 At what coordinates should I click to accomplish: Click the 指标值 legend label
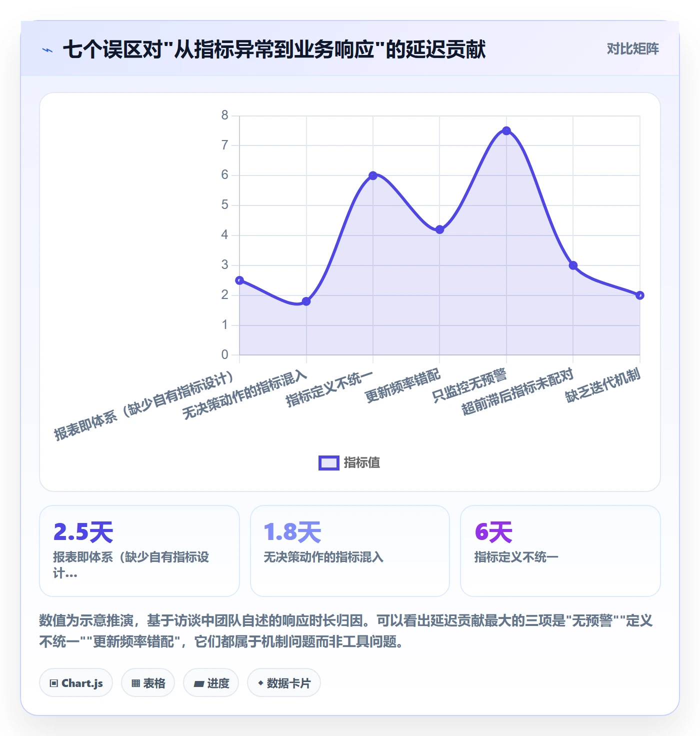point(362,463)
